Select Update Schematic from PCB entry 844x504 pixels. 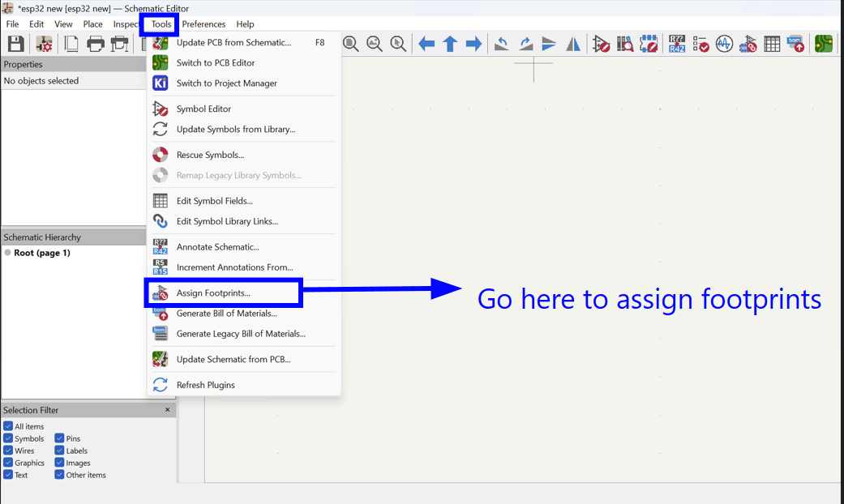tap(244, 359)
